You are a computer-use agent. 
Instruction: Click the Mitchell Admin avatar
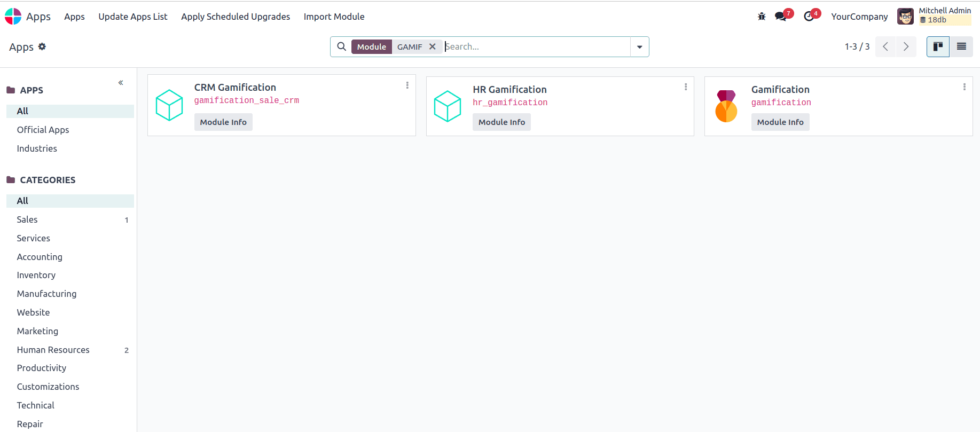[x=905, y=17]
